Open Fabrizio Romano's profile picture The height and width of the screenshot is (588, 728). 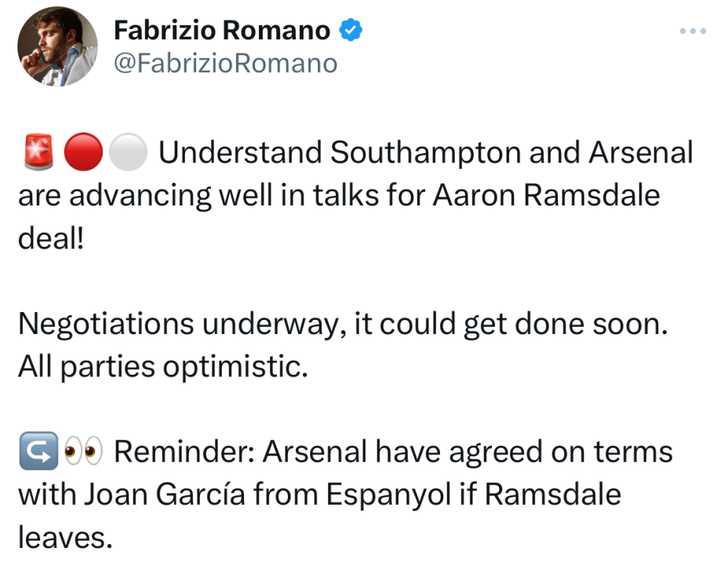pyautogui.click(x=57, y=46)
